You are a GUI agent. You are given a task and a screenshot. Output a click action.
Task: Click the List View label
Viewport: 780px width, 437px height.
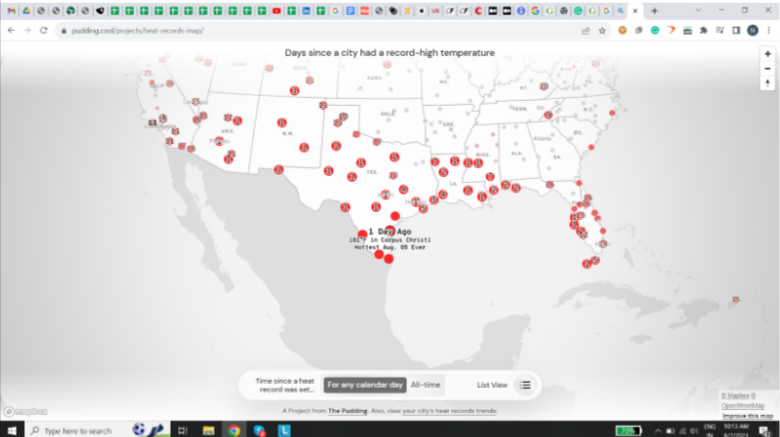[492, 385]
